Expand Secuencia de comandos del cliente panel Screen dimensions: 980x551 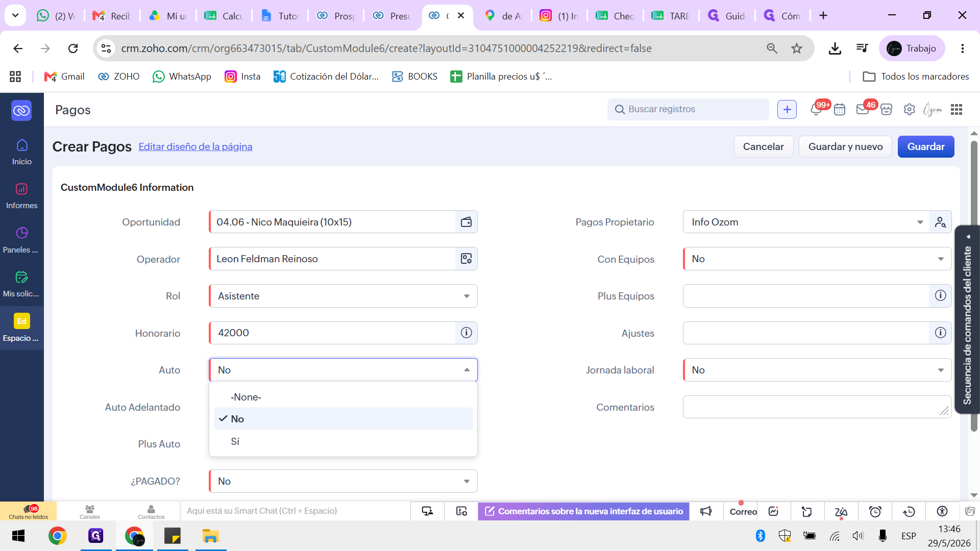click(x=967, y=319)
